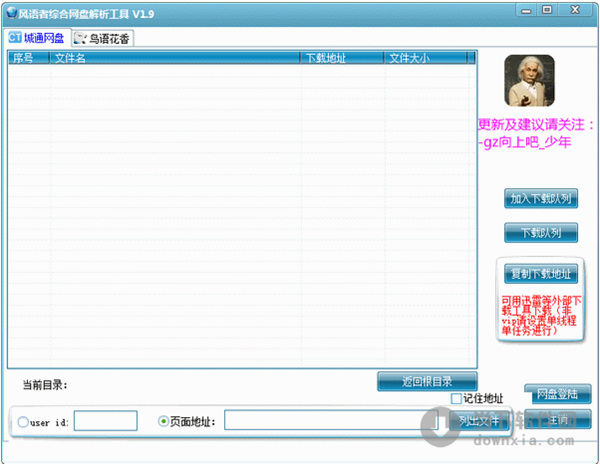
Task: Click the 复制下载地址 button
Action: (541, 274)
